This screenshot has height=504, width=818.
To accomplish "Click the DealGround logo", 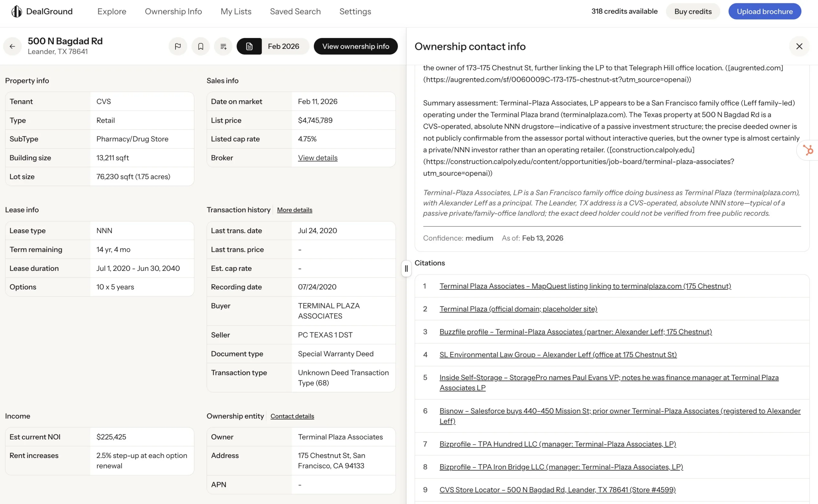I will [x=41, y=11].
